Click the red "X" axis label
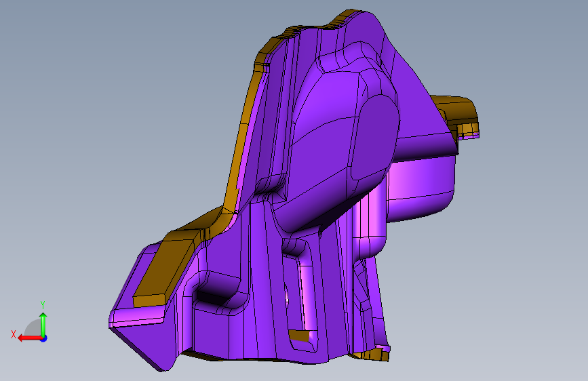The height and width of the screenshot is (381, 588). 14,334
